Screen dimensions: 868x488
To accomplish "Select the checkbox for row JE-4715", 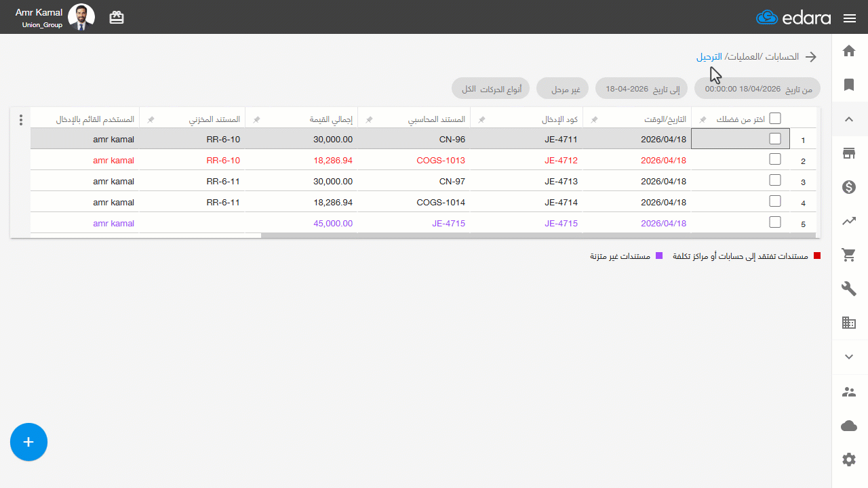I will point(775,222).
